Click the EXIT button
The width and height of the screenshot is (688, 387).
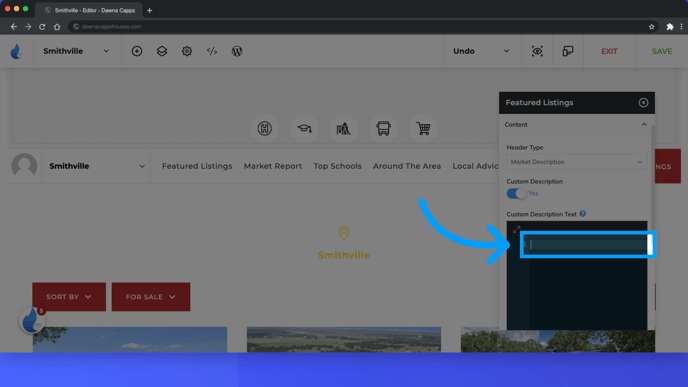coord(609,51)
